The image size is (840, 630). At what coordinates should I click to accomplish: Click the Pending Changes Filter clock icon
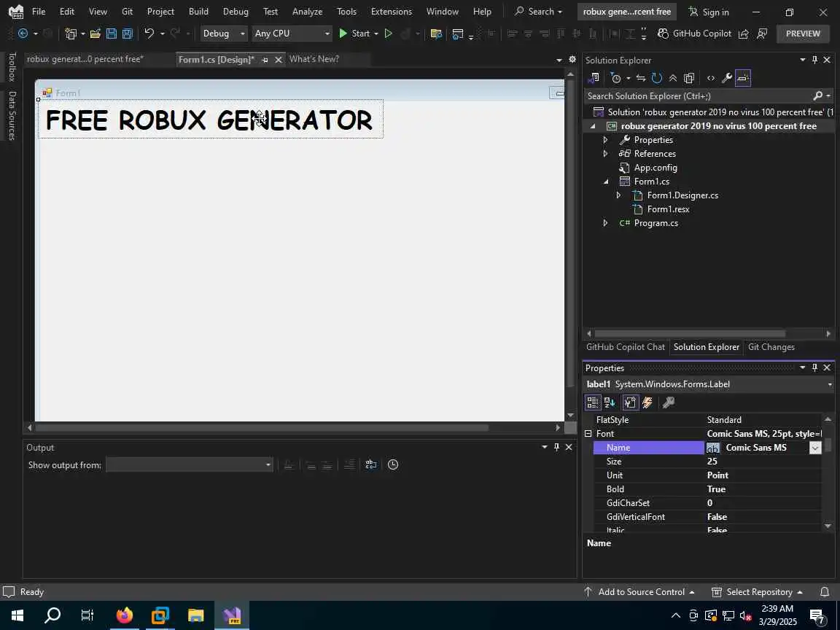coord(616,78)
